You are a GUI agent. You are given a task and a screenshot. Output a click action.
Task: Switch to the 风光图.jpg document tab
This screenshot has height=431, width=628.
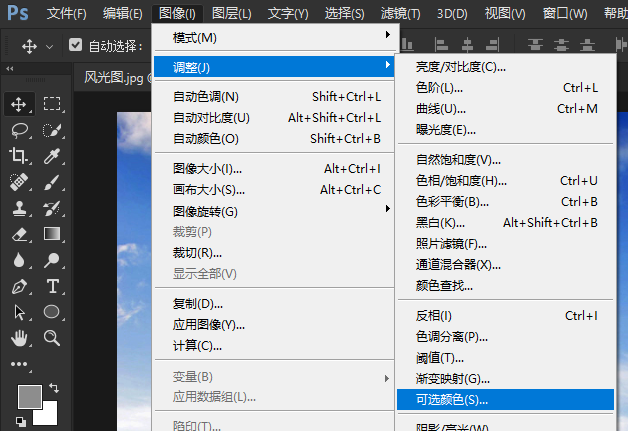[x=114, y=77]
